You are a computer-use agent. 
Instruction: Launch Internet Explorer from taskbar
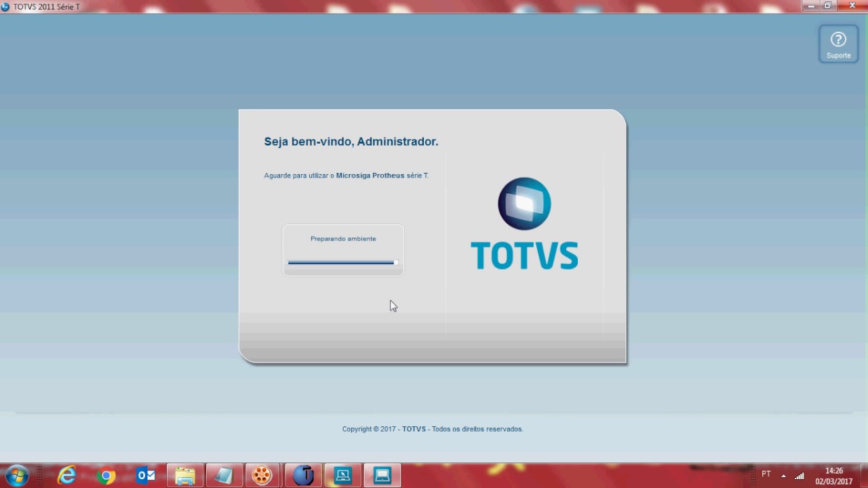click(x=66, y=476)
